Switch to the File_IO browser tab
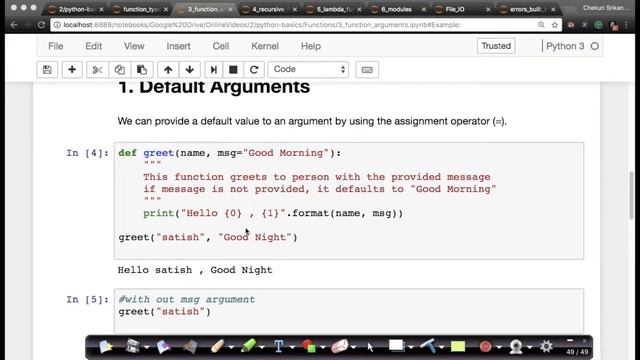 [x=462, y=9]
